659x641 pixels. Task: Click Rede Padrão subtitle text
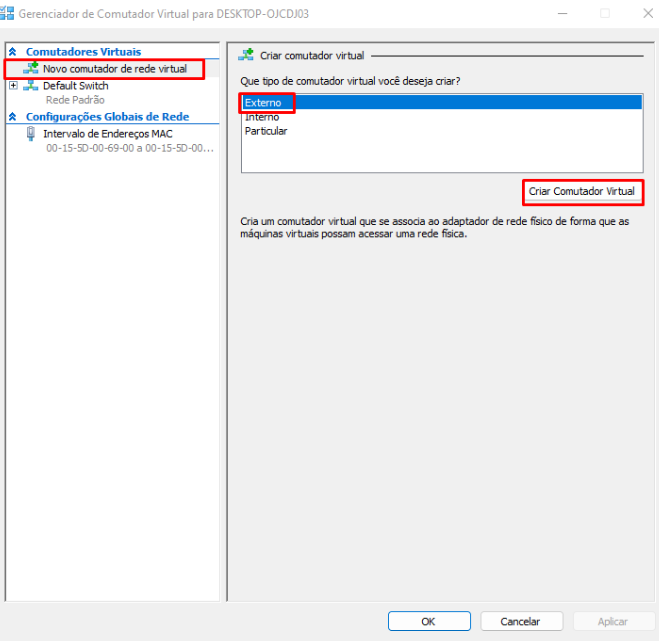tap(75, 100)
